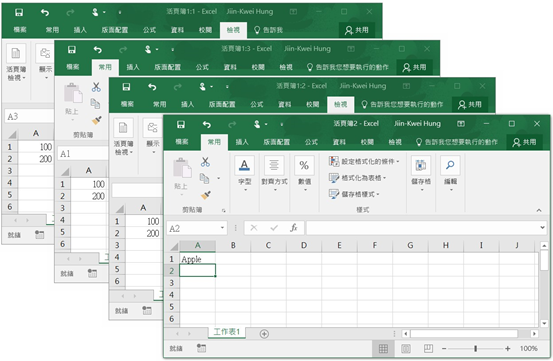Click the Select All corner triangle in 活頁簿2

click(174, 246)
